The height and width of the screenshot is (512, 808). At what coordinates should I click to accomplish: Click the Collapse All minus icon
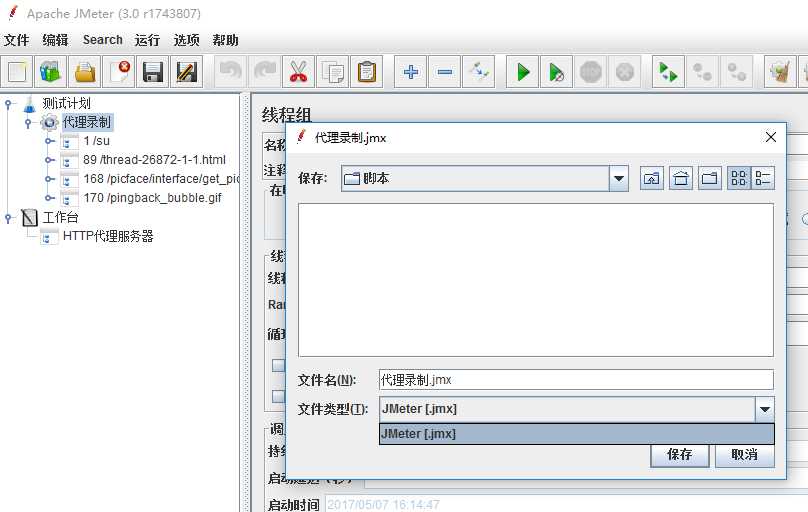click(x=445, y=72)
